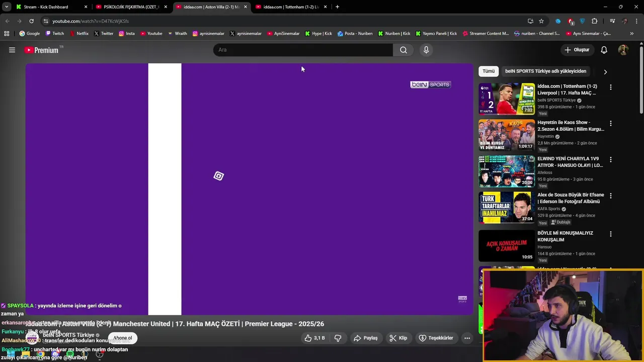Click the video player area
Image resolution: width=644 pixels, height=362 pixels.
coord(250,189)
